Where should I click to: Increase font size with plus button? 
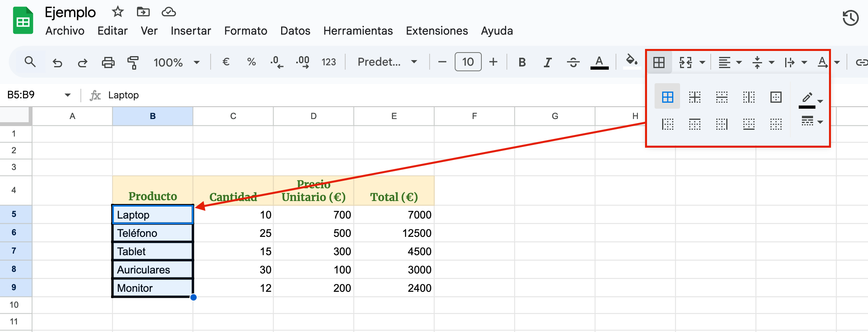(x=493, y=62)
